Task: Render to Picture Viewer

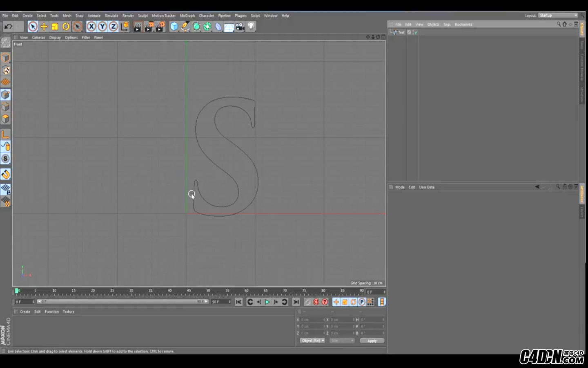Action: (x=149, y=27)
